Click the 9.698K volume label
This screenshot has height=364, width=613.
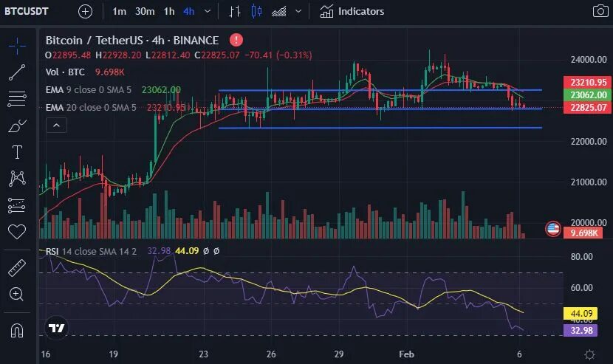tap(583, 233)
